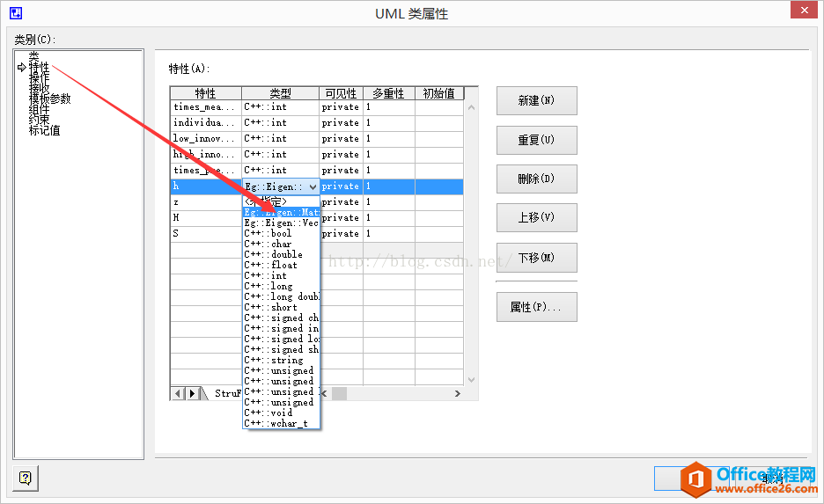Choose Eg::Eigen::Vec in the type dropdown
The image size is (824, 504).
coord(281,223)
